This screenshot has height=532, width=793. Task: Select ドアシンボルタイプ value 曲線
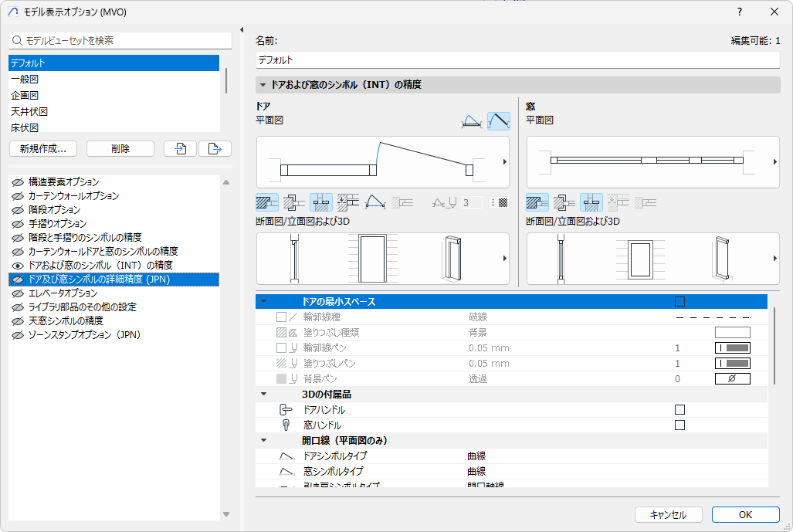(476, 456)
